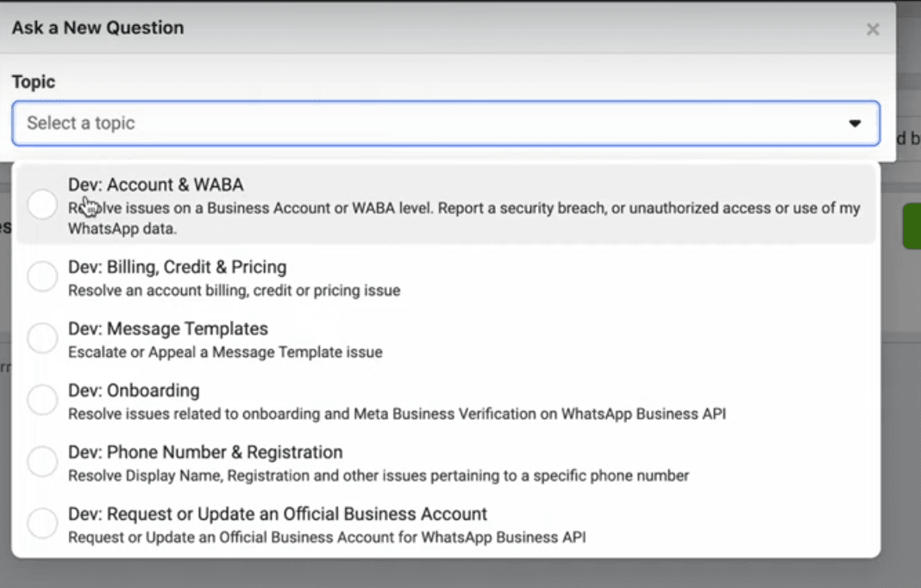Choose the Dev: Account & WABA title
This screenshot has width=921, height=588.
(x=155, y=185)
